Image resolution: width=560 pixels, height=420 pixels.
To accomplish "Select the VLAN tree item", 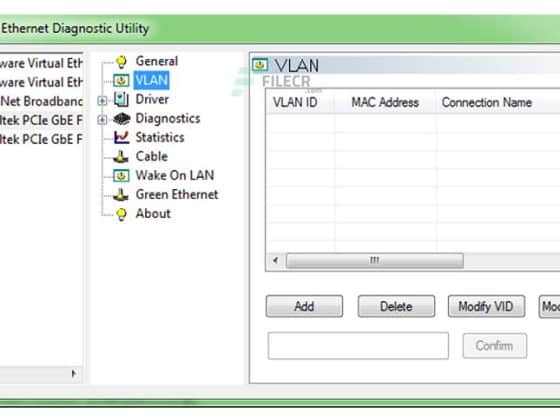I will coord(151,80).
